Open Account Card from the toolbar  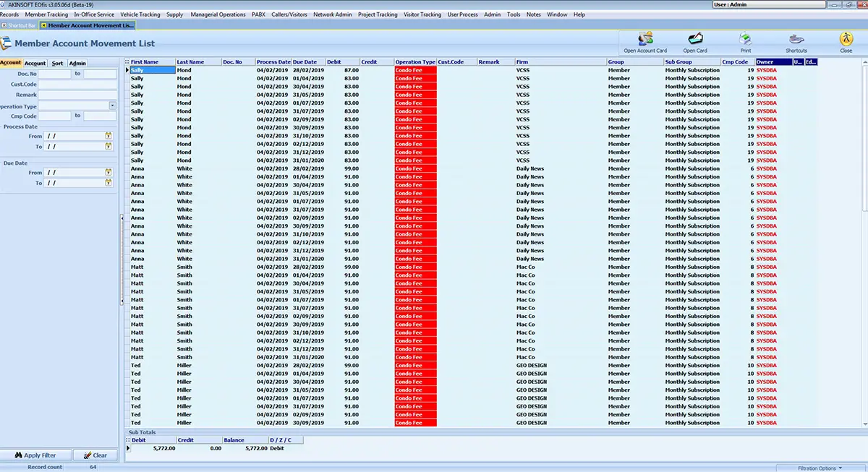point(645,43)
